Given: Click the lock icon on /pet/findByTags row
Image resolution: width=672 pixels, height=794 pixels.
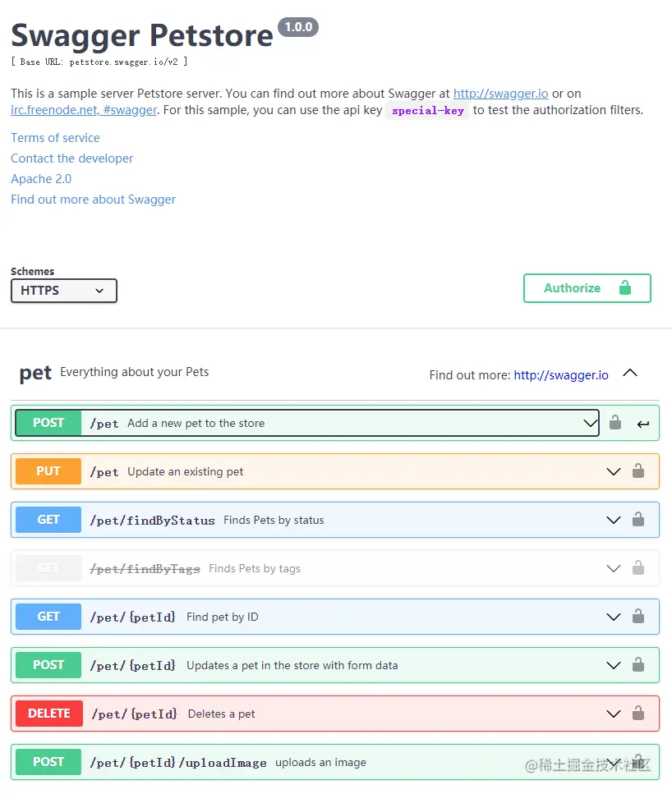Looking at the screenshot, I should click(638, 567).
